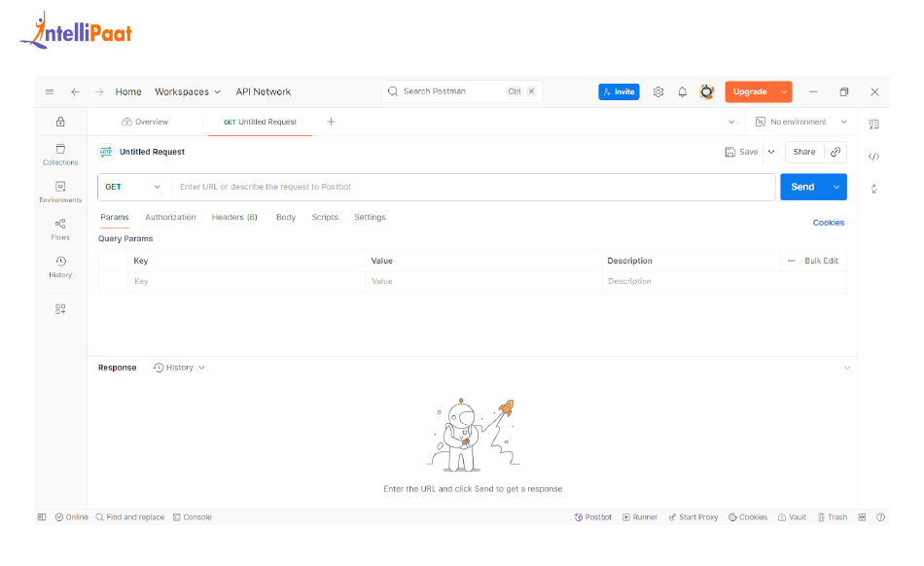Open the user avatar menu

pos(706,91)
